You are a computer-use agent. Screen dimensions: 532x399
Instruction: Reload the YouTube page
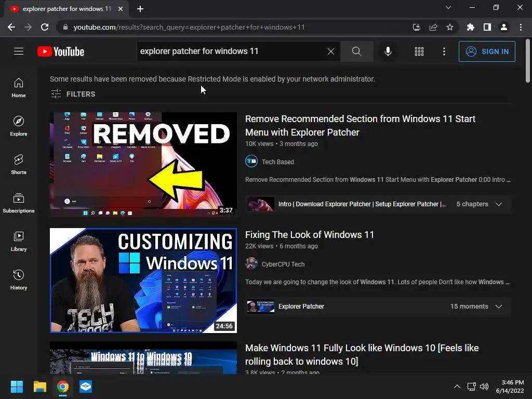[45, 27]
